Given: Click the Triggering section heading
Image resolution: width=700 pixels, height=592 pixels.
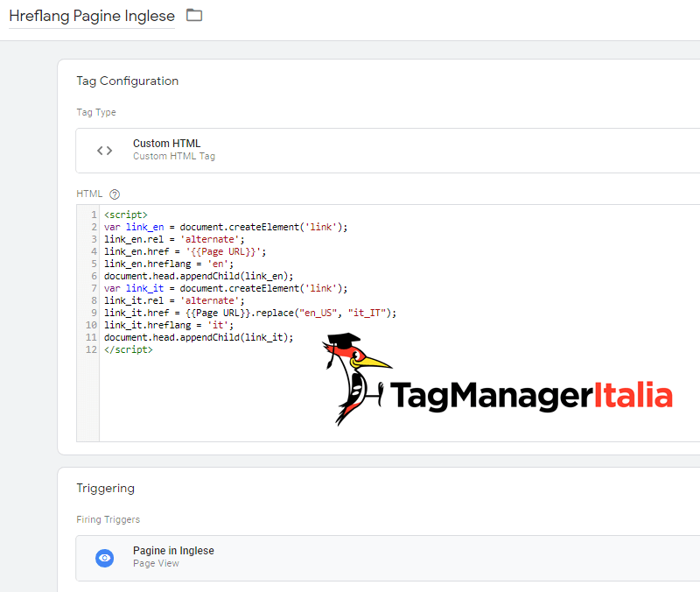Looking at the screenshot, I should pos(105,488).
